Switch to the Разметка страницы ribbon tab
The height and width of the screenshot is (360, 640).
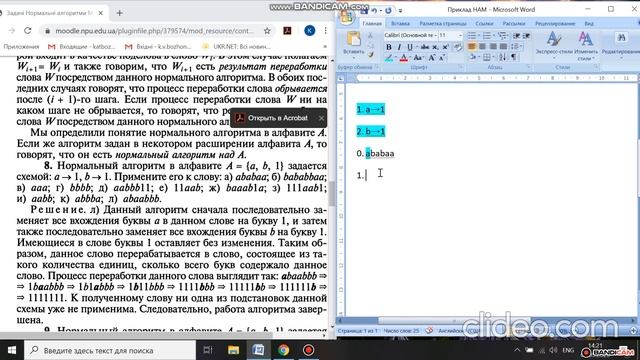click(x=443, y=24)
